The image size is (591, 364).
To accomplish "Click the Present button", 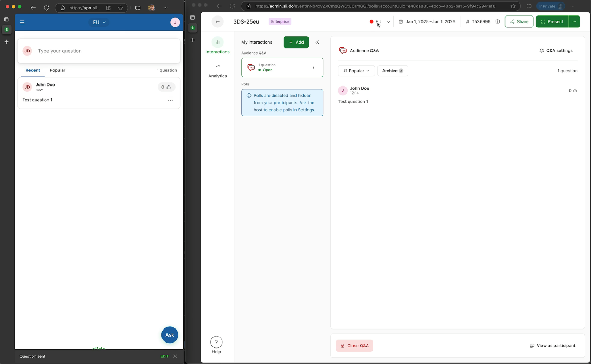I will click(x=552, y=21).
